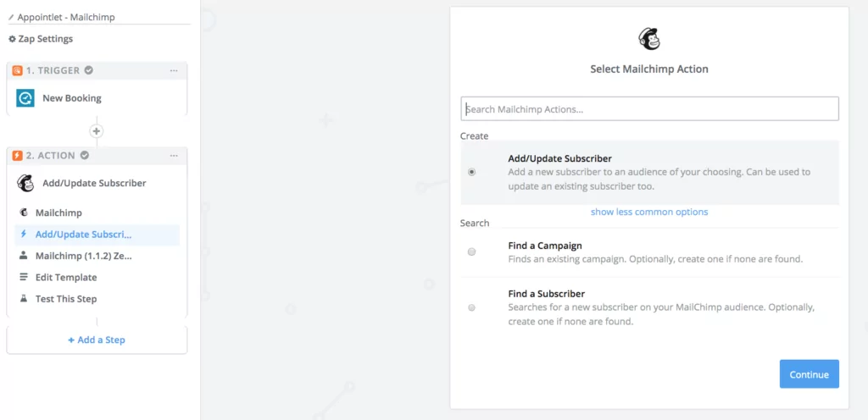This screenshot has width=868, height=420.
Task: Click the Find a Campaign option title
Action: pos(545,246)
